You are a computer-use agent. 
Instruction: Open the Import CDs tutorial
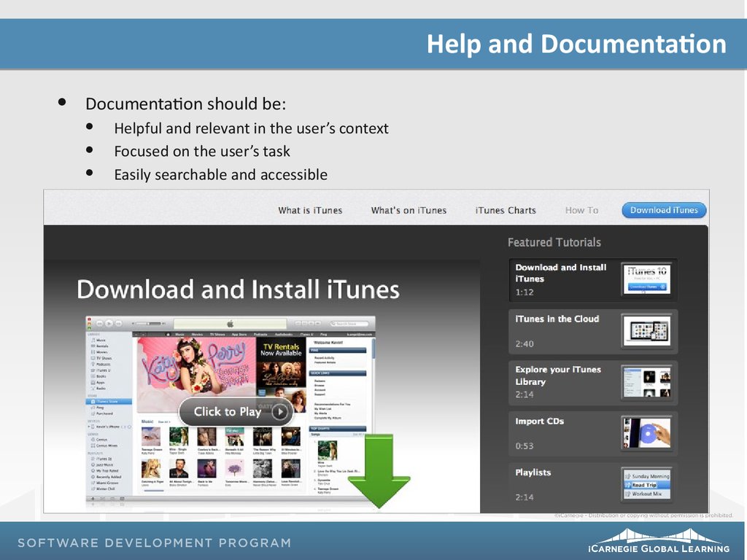pos(593,434)
